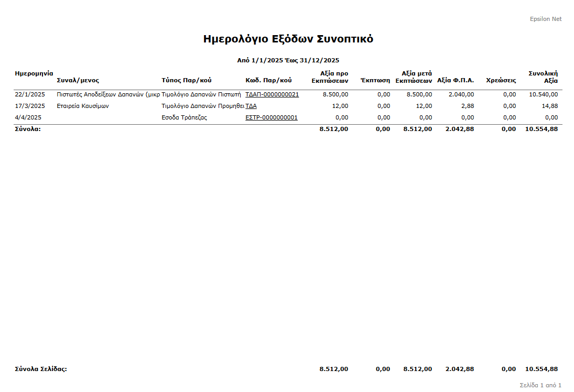This screenshot has width=574, height=392.
Task: Click the 14,88 total value
Action: pos(550,106)
